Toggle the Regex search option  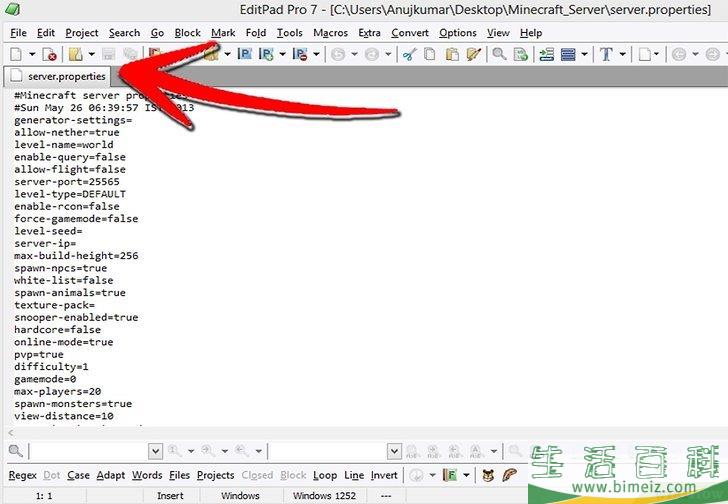[x=22, y=475]
